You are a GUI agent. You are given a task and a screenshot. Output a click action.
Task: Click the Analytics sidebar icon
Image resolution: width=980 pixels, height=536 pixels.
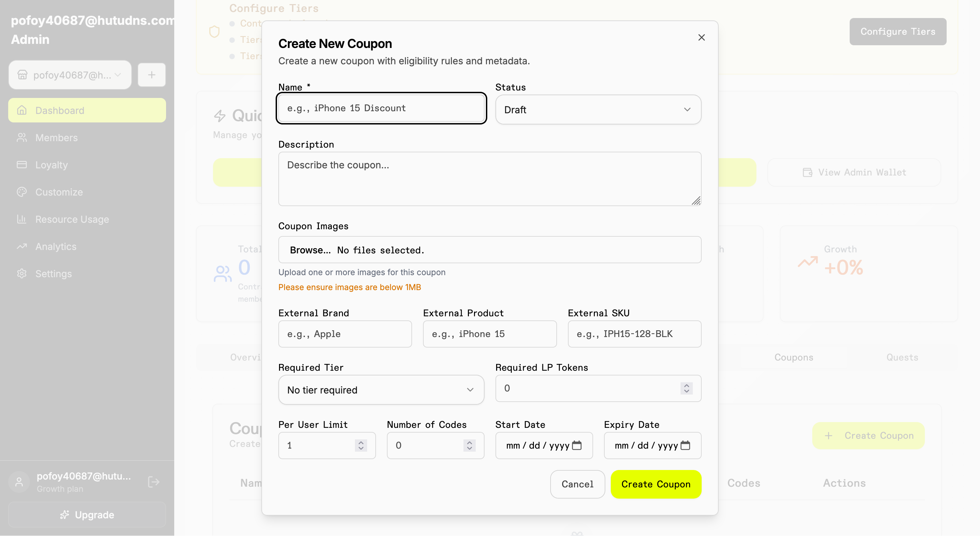22,246
